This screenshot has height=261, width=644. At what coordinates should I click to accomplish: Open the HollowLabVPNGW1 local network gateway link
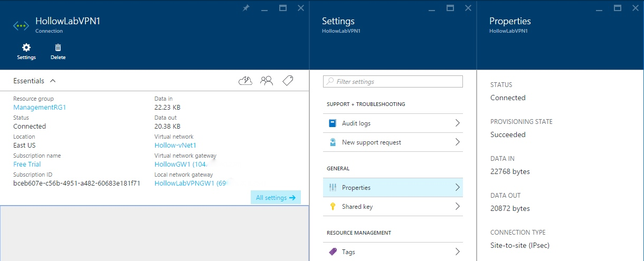pyautogui.click(x=191, y=183)
